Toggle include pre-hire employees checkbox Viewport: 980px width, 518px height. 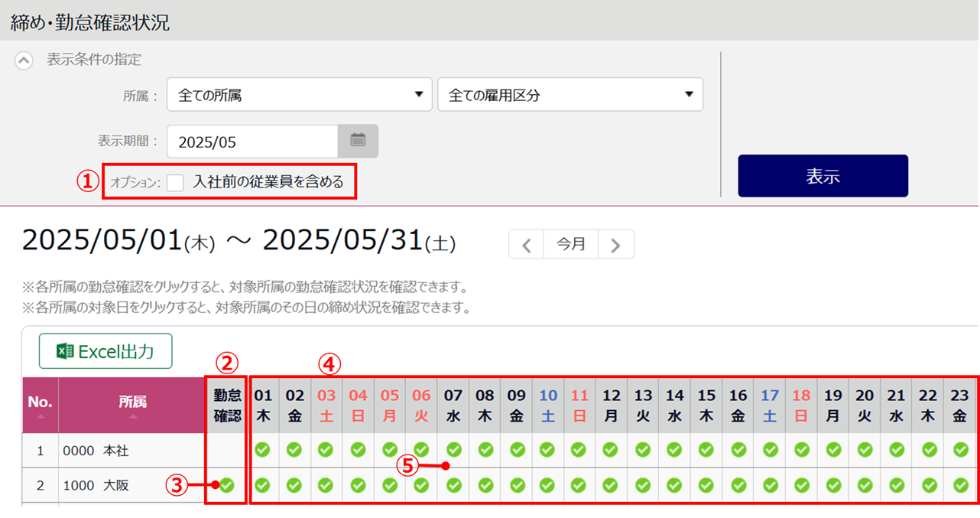pos(176,182)
